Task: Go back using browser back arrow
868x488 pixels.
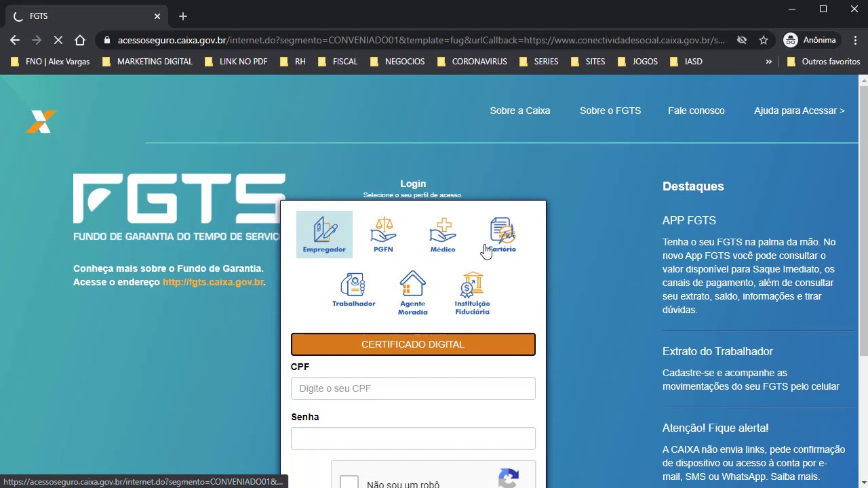Action: (15, 40)
